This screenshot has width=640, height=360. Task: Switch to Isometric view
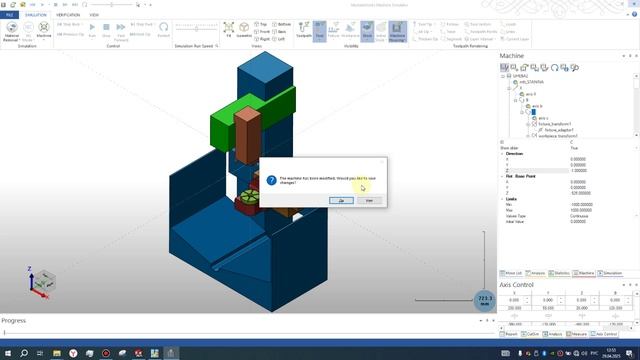[x=244, y=30]
